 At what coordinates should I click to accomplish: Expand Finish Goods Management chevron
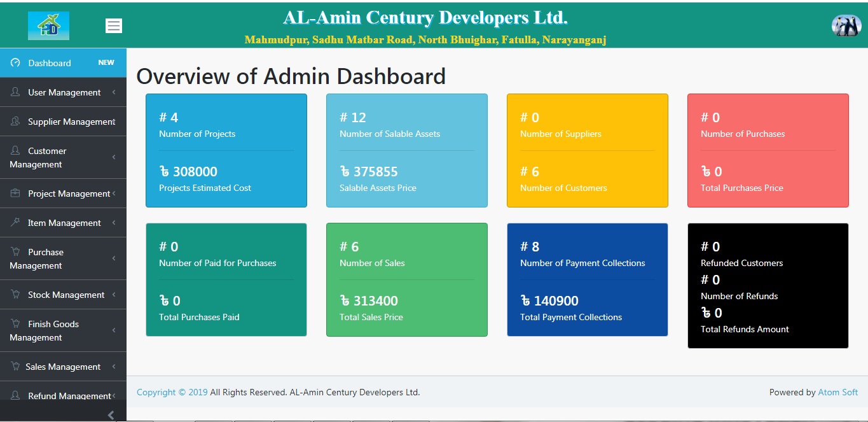tap(114, 330)
